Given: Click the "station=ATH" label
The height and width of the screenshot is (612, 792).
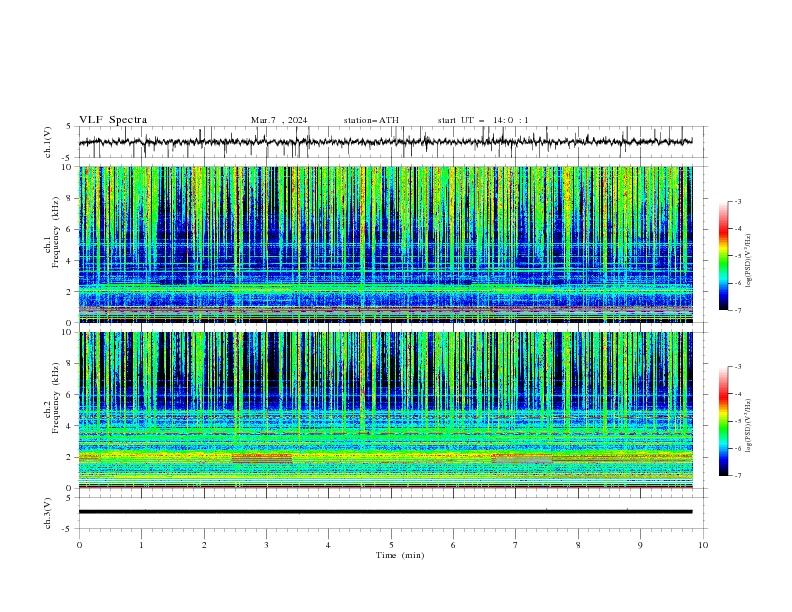Looking at the screenshot, I should tap(371, 120).
